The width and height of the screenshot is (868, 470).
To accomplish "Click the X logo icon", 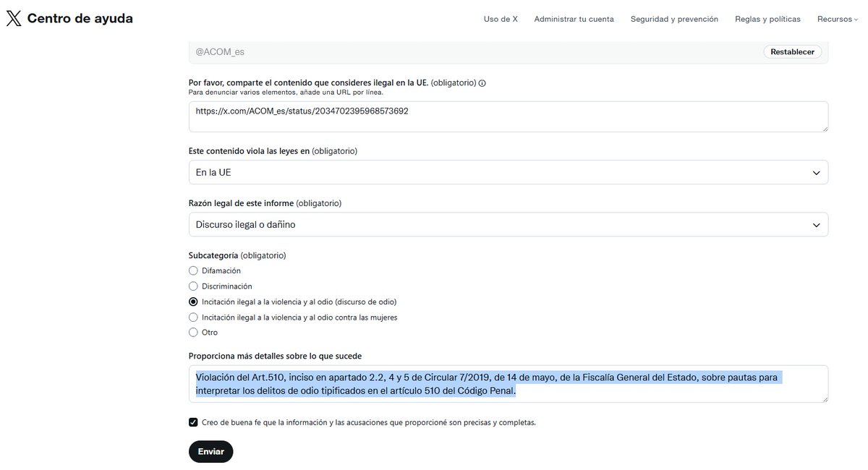I will coord(14,19).
